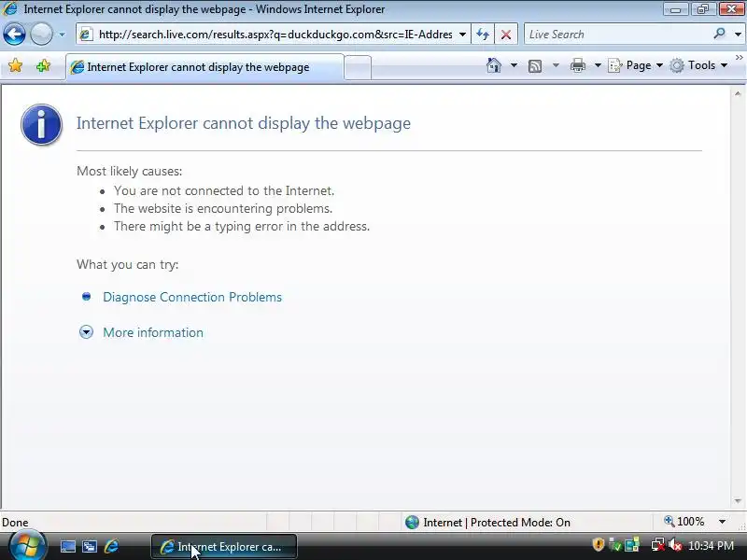Click the scrollbar down arrow

point(738,501)
